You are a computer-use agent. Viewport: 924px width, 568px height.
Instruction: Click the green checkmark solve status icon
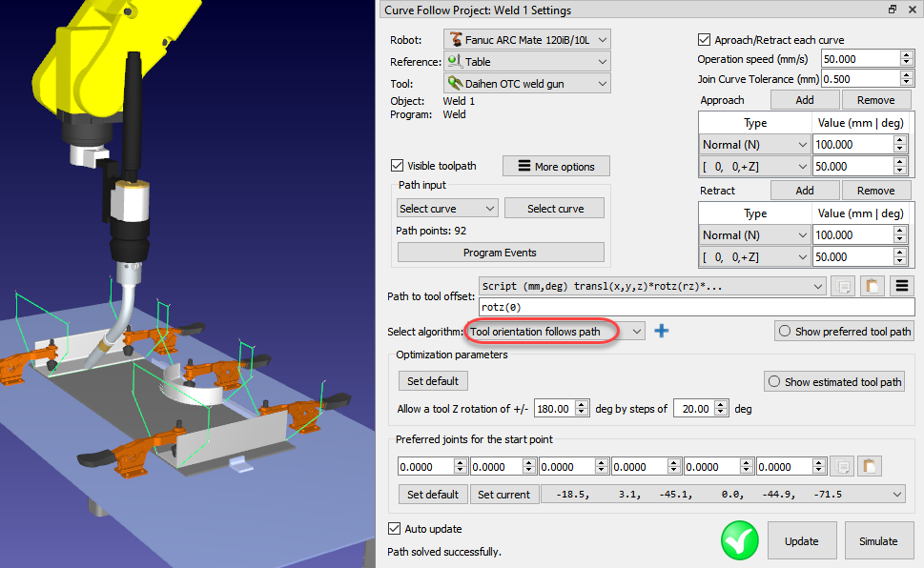point(739,539)
